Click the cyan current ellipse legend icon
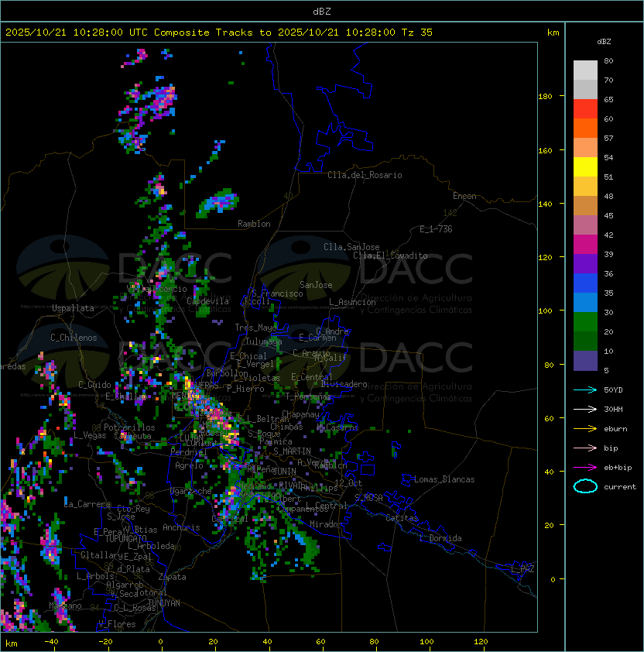The image size is (644, 652). pos(585,486)
